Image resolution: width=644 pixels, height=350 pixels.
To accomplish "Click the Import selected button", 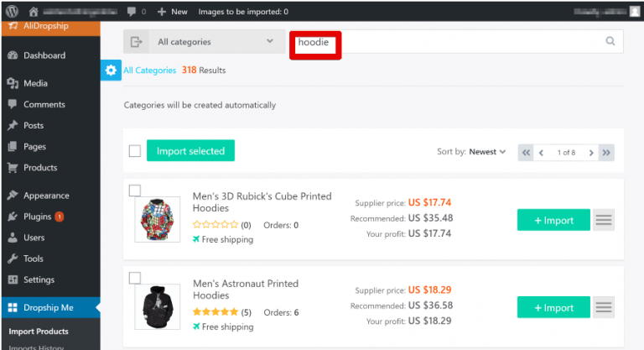I will pos(190,150).
